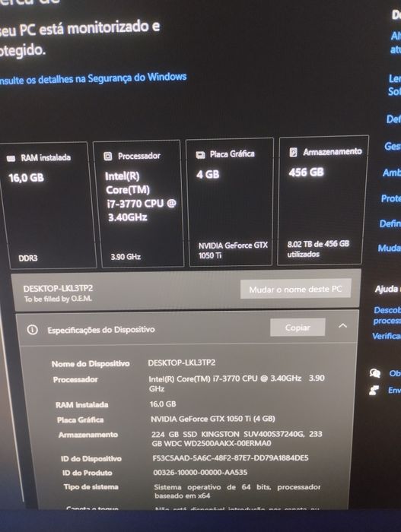Click the 224 GB SSD KINGSTON storage value

point(237,439)
